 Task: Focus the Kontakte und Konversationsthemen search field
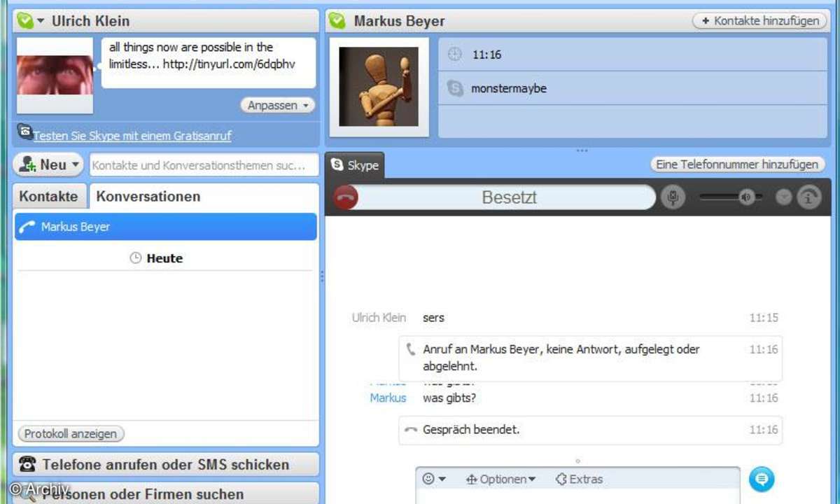point(204,165)
